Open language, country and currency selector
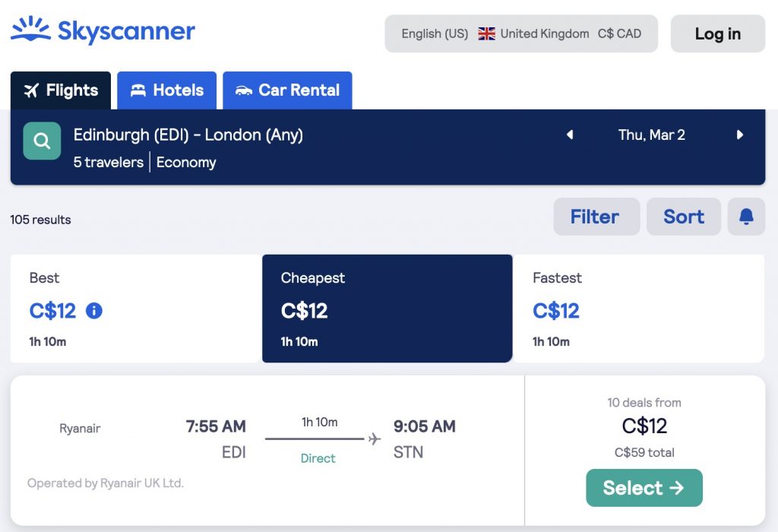 point(521,33)
